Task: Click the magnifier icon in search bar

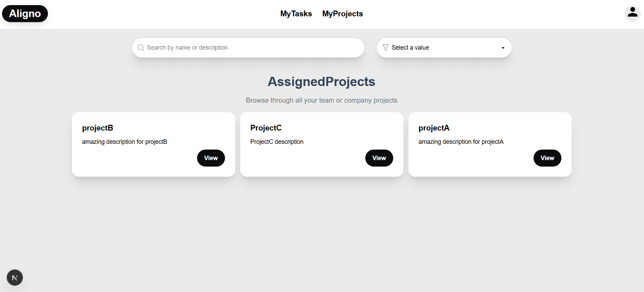Action: pyautogui.click(x=141, y=48)
